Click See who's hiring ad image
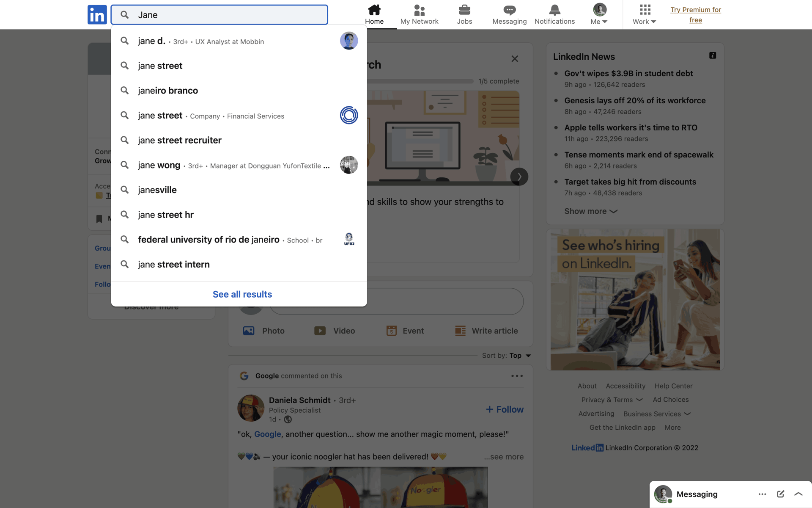Viewport: 812px width, 508px height. point(635,300)
